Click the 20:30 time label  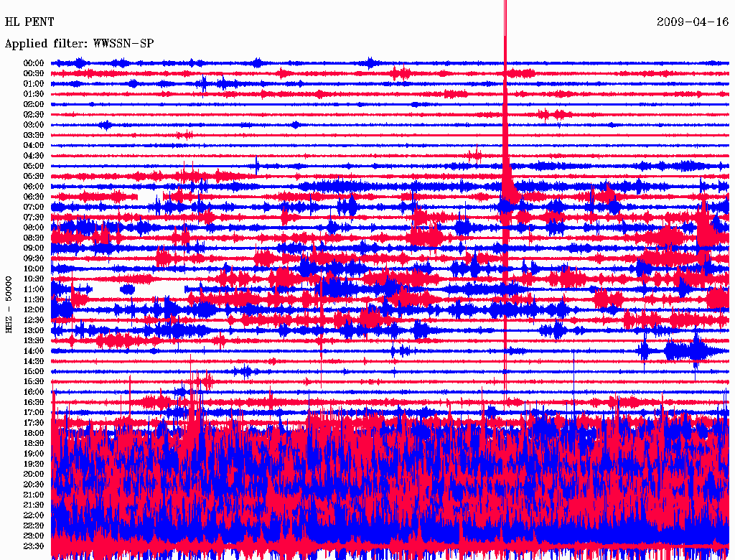pos(34,485)
